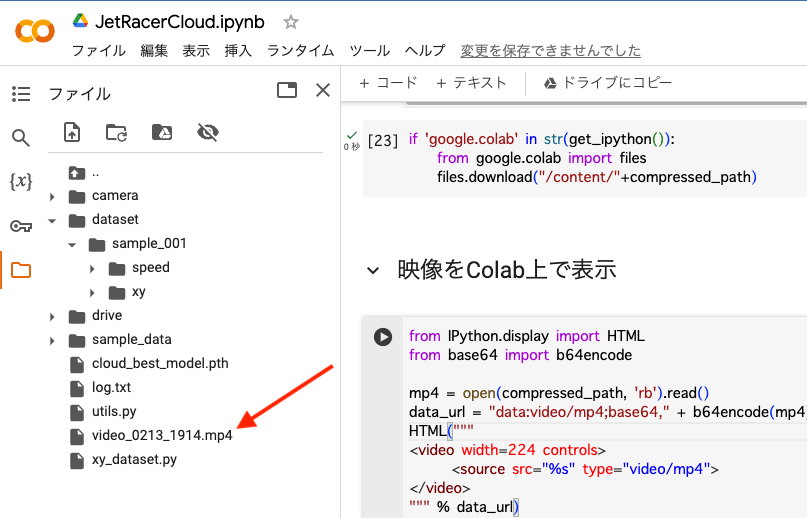Expand the speed folder
The height and width of the screenshot is (518, 807).
click(x=92, y=268)
